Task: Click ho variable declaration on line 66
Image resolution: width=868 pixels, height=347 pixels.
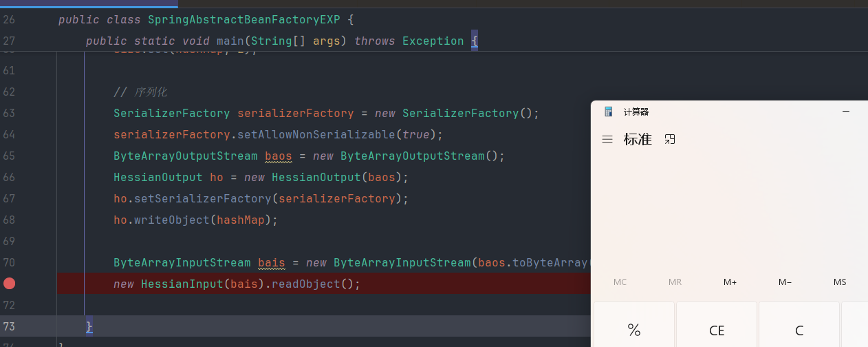Action: [217, 177]
